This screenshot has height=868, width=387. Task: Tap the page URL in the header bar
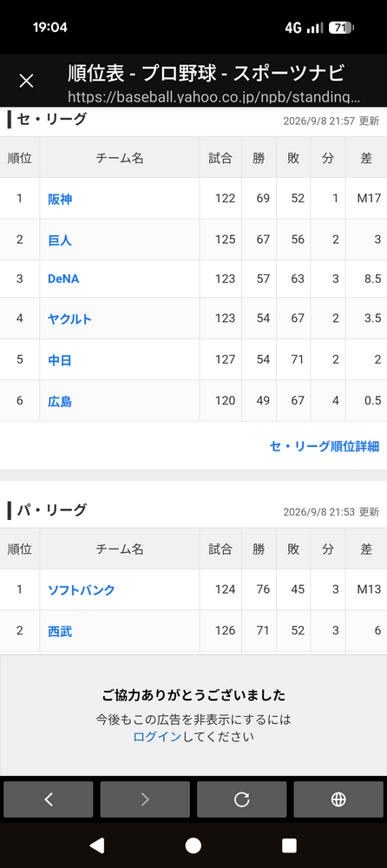point(213,97)
